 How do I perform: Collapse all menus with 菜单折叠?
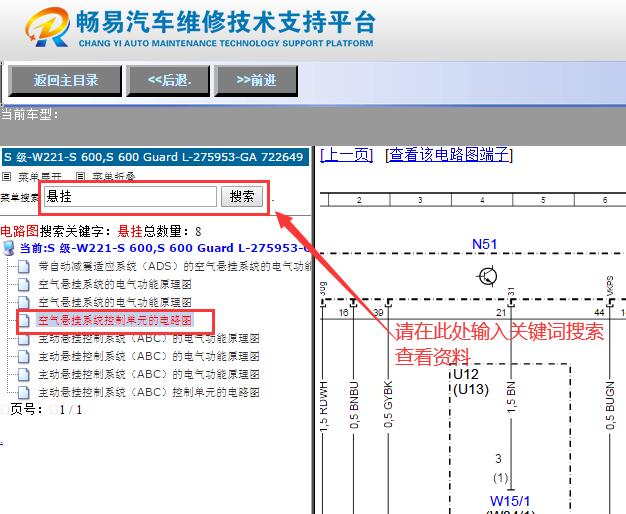tap(114, 177)
